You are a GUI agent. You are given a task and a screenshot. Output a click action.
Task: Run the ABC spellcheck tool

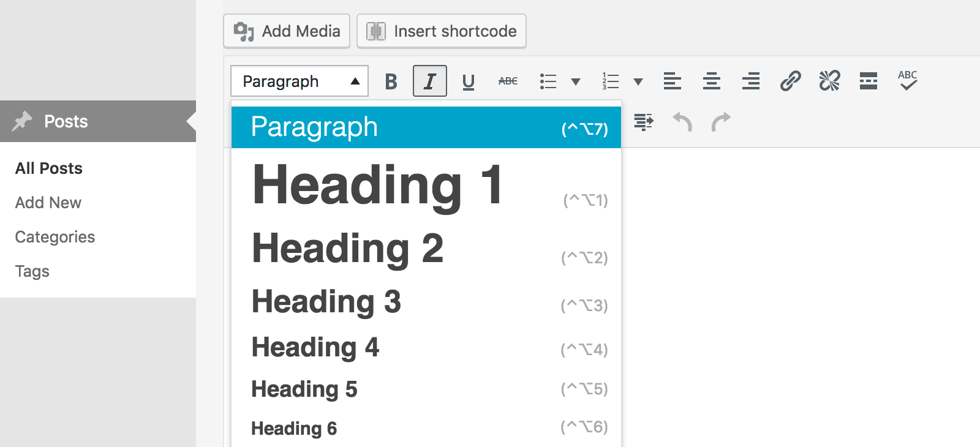click(908, 81)
